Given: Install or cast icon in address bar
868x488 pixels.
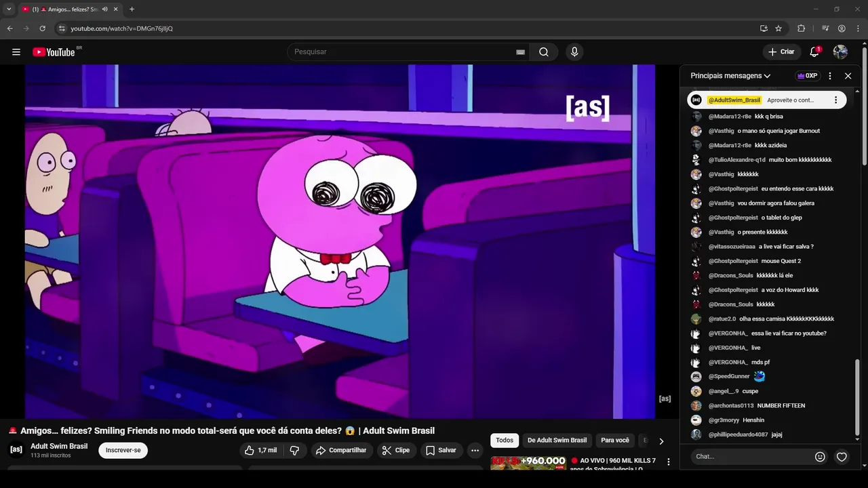Looking at the screenshot, I should pyautogui.click(x=764, y=28).
